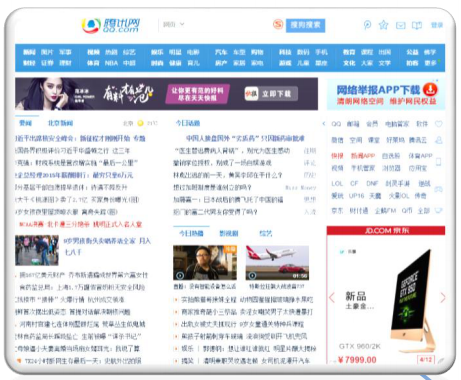Click the LOL link in games list
461x380 pixels.
click(x=337, y=183)
